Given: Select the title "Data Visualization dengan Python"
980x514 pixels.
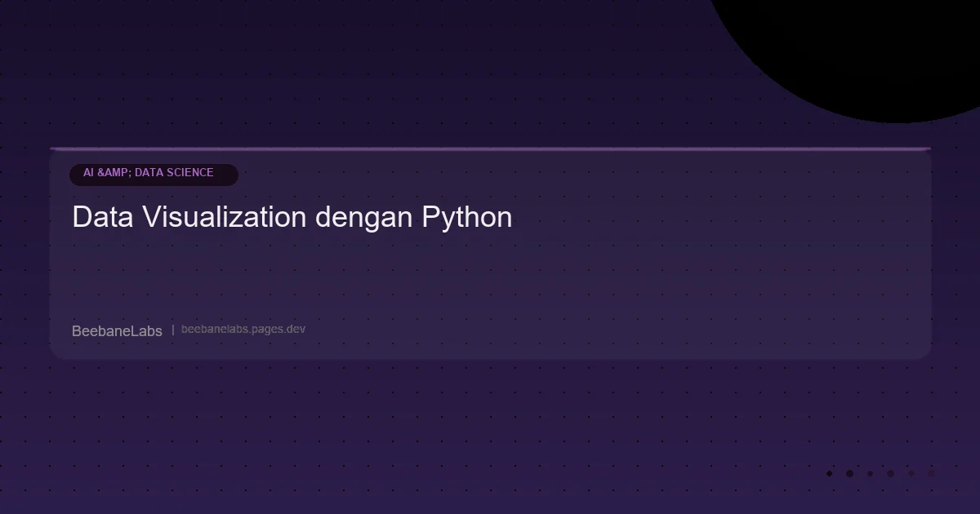Looking at the screenshot, I should pyautogui.click(x=292, y=218).
